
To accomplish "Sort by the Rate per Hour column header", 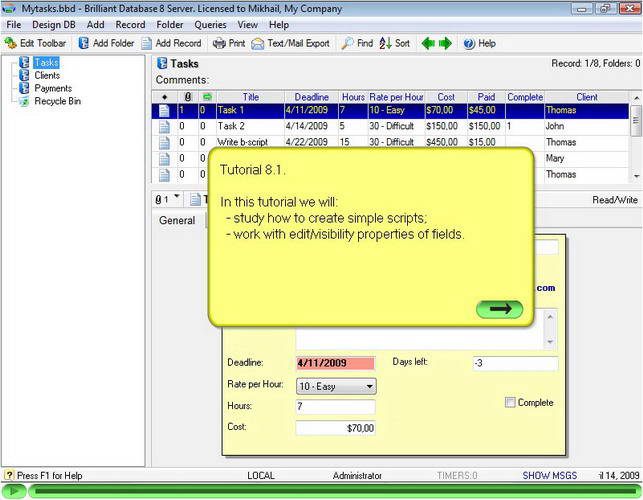I will (x=397, y=97).
